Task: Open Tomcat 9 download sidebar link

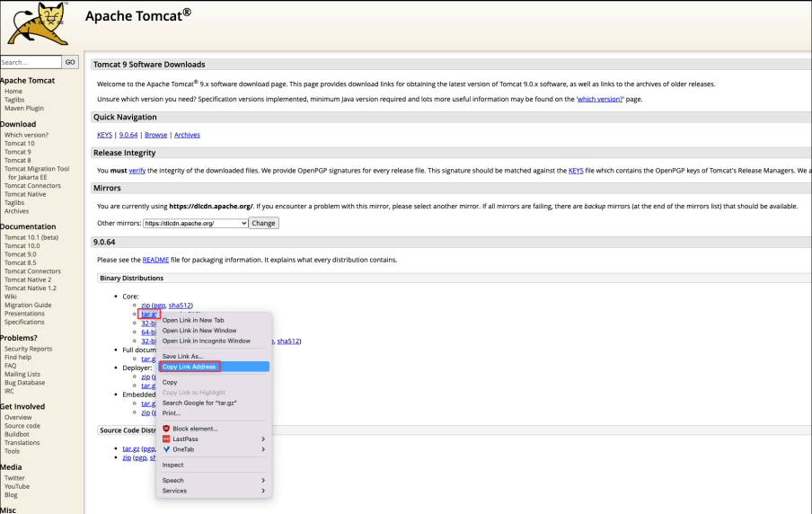Action: click(18, 152)
